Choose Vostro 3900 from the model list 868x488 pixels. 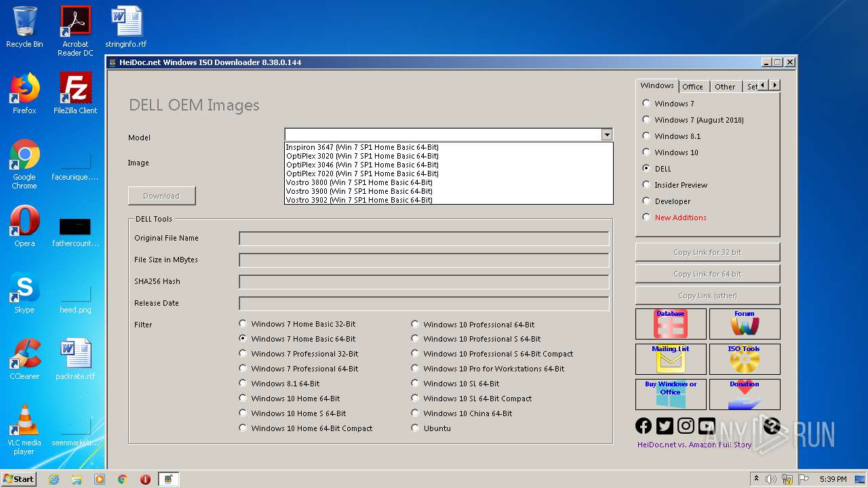pyautogui.click(x=448, y=191)
